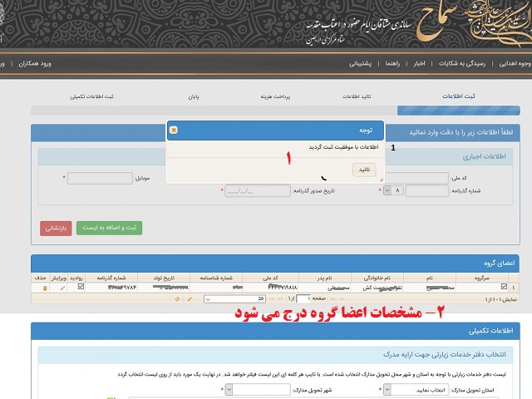
Task: Open the rows-per-page dropdown showing 20
Action: click(234, 299)
